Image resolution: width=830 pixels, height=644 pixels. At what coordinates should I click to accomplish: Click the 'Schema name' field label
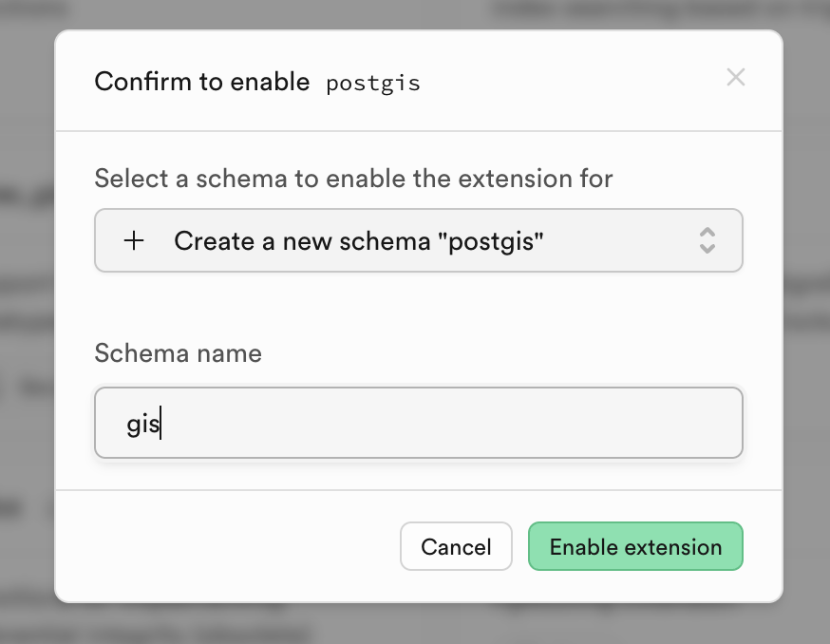pos(178,353)
